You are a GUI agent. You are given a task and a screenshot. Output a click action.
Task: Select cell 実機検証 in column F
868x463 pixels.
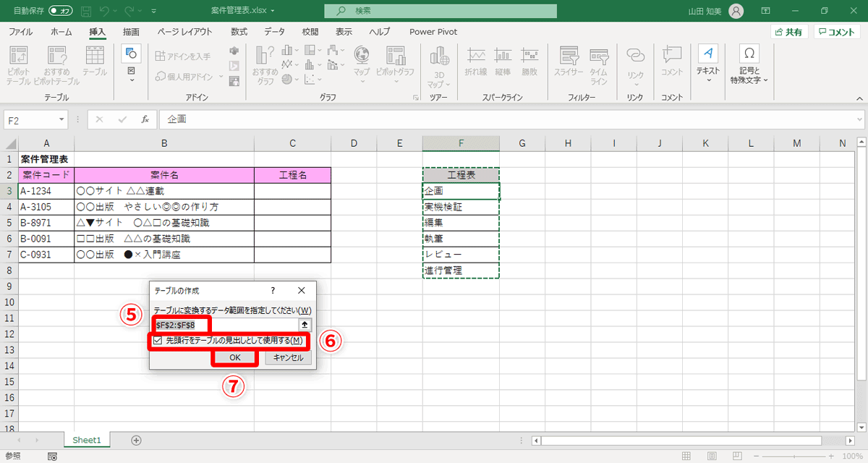click(x=461, y=207)
